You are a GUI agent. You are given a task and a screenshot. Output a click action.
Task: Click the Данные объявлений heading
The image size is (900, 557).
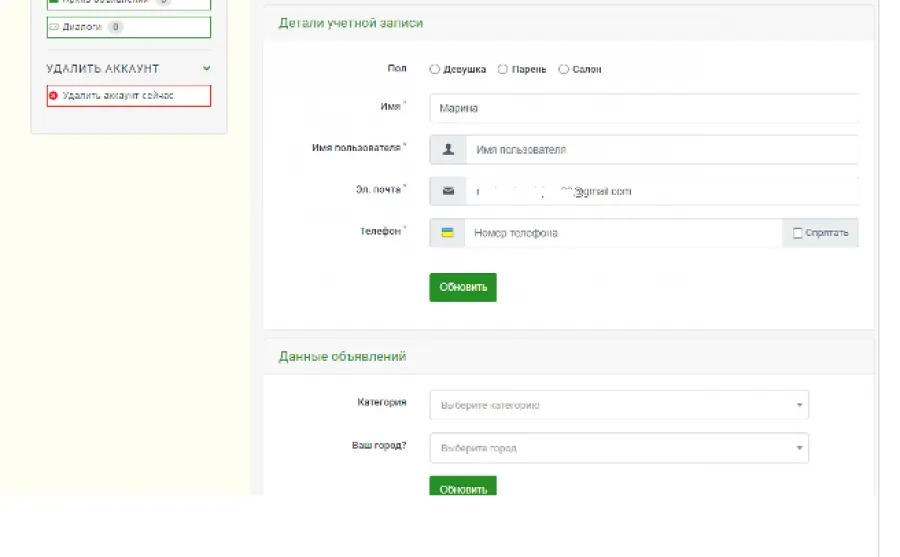point(342,357)
